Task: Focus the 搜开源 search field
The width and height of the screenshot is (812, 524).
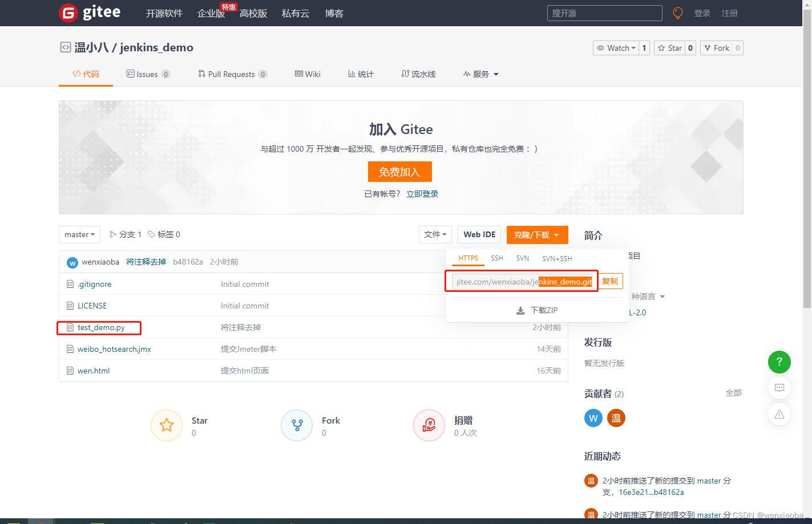Action: click(x=605, y=13)
